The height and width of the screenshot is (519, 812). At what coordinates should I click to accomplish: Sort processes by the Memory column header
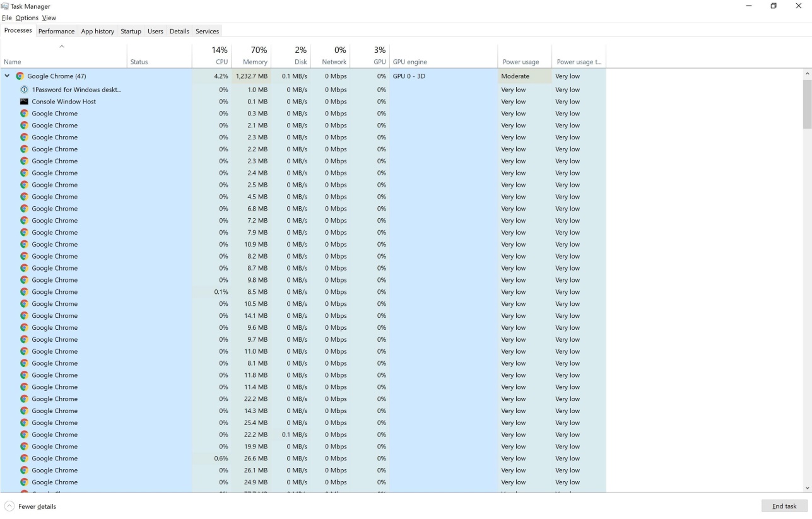click(251, 55)
